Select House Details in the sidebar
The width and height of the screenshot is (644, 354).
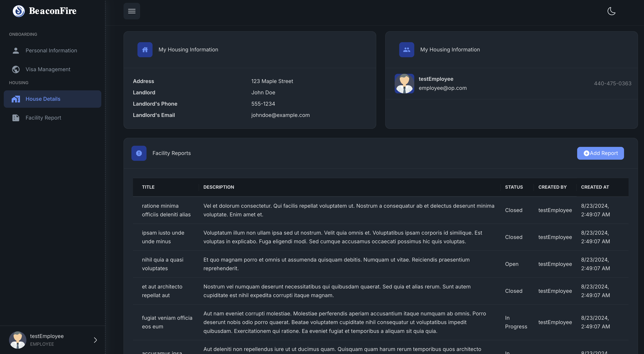pos(43,99)
